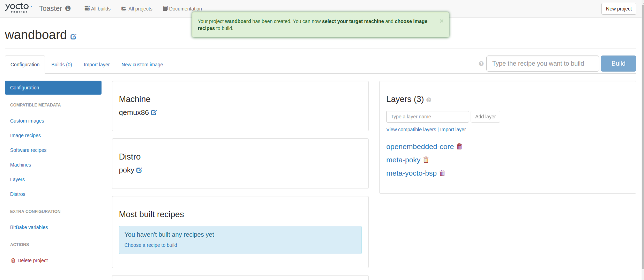Click the poky distro name text
The height and width of the screenshot is (280, 644).
pos(127,170)
